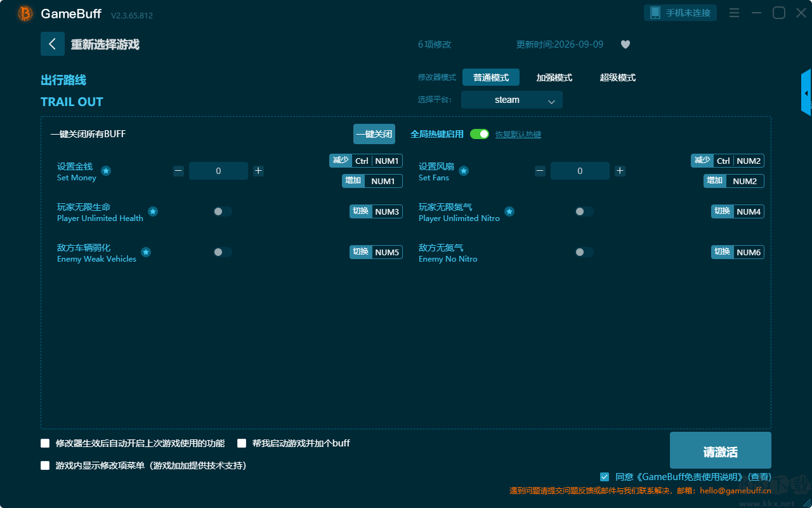Image resolution: width=812 pixels, height=508 pixels.
Task: Click the NUM5 toggle hotkey button
Action: pyautogui.click(x=376, y=252)
